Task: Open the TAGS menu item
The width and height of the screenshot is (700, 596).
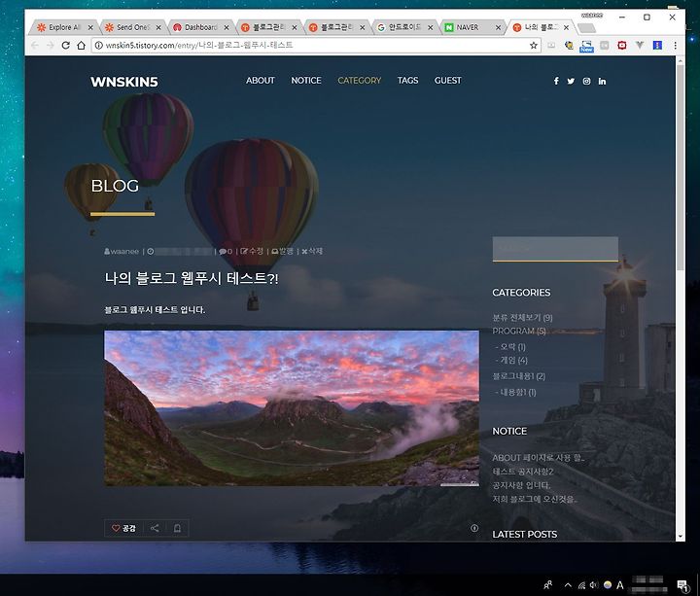Action: (408, 81)
